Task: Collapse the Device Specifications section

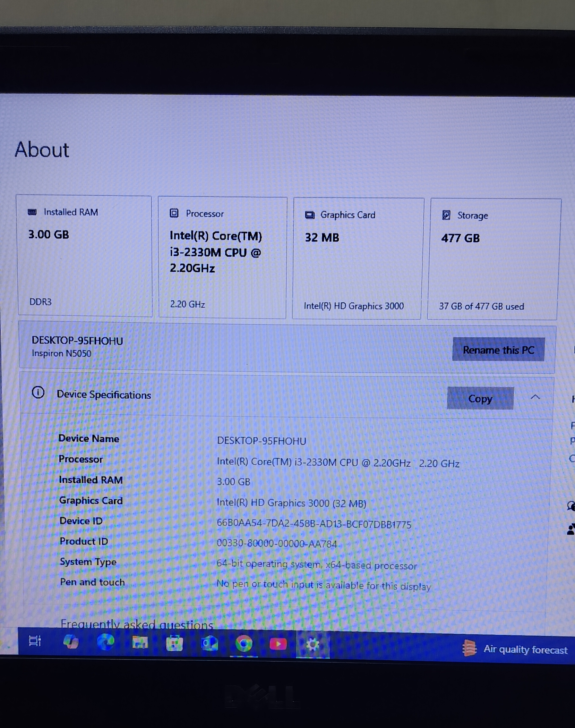Action: (535, 397)
